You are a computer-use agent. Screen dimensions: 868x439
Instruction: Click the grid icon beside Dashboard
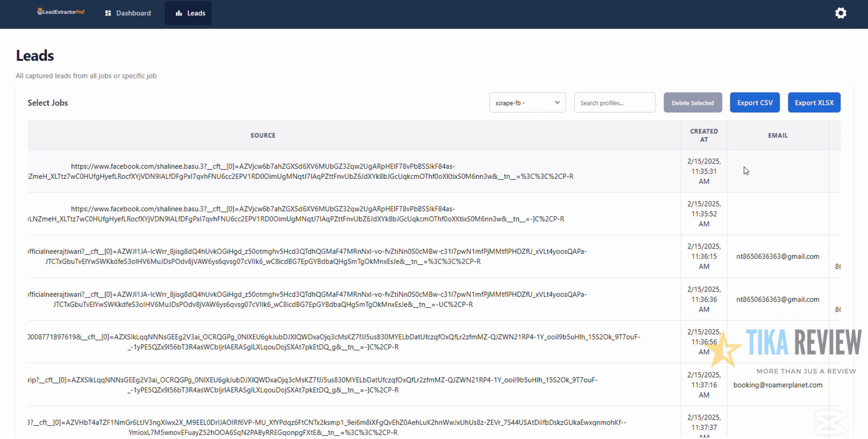[108, 13]
